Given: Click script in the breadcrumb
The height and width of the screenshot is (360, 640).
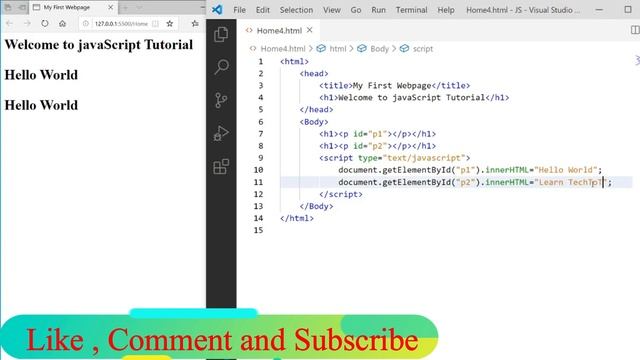Looking at the screenshot, I should click(422, 49).
